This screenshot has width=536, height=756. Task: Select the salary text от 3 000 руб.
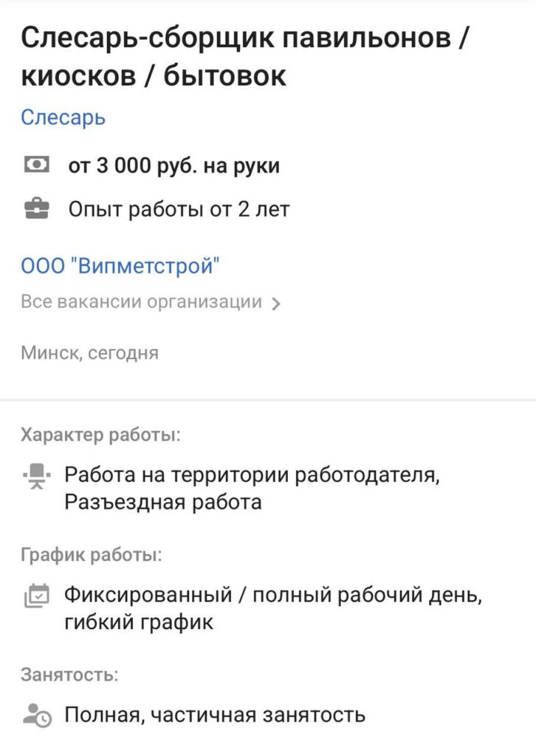point(174,165)
